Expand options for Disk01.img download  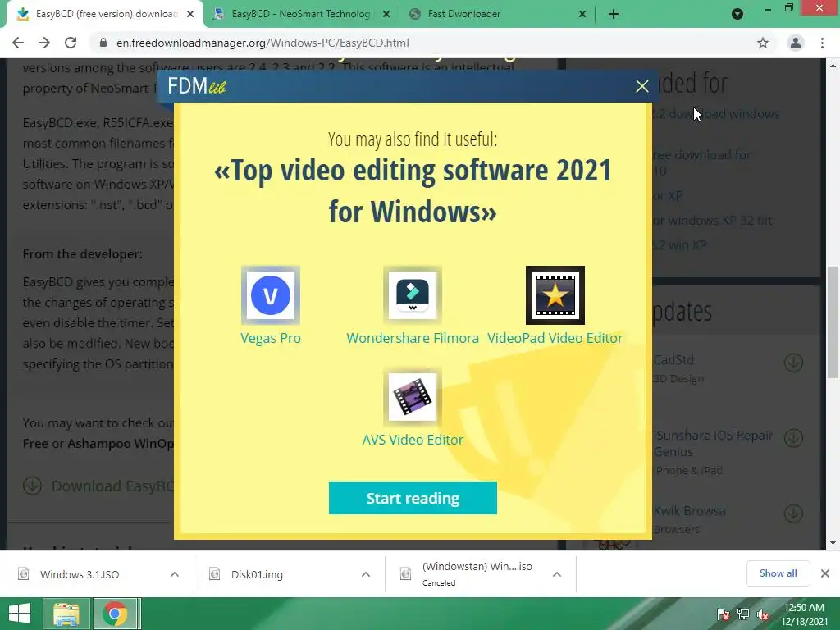(x=366, y=574)
